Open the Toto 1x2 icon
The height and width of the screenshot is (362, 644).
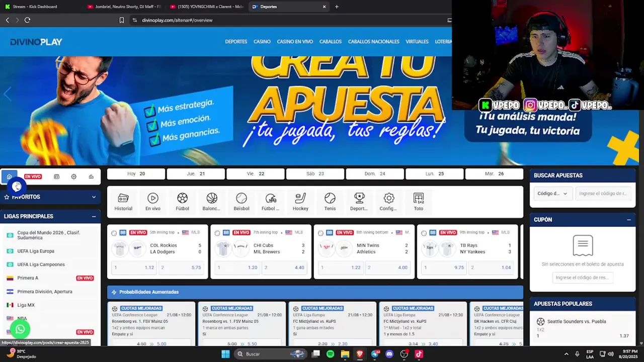click(x=419, y=198)
